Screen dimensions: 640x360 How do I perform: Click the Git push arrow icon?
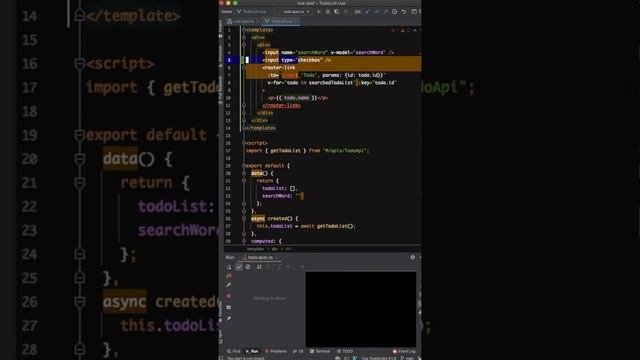[385, 12]
